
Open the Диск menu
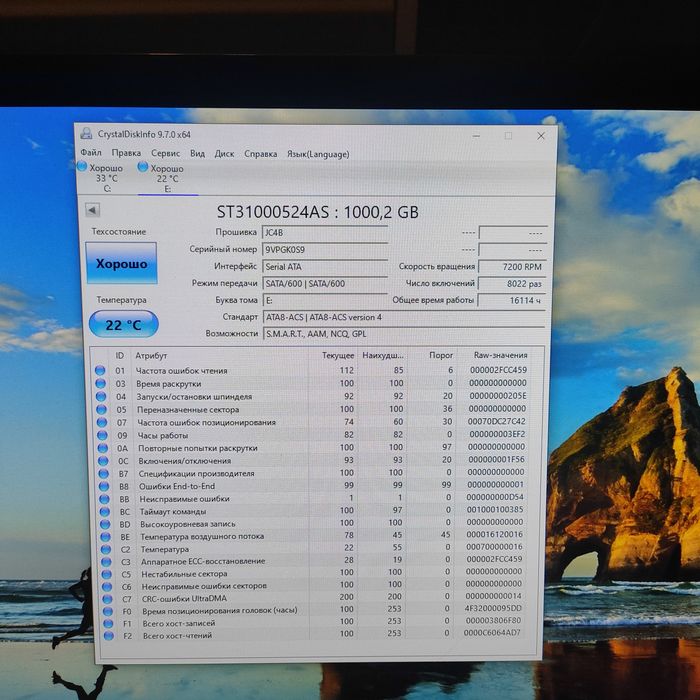(224, 154)
